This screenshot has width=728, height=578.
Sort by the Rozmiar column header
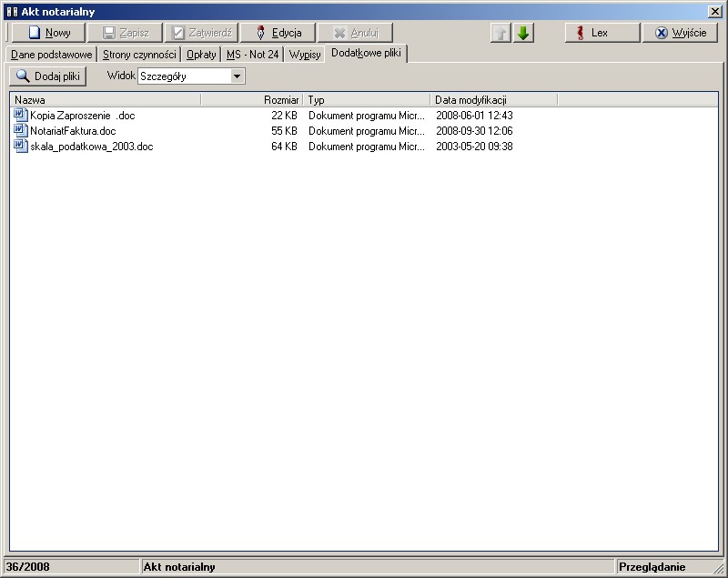pyautogui.click(x=252, y=100)
